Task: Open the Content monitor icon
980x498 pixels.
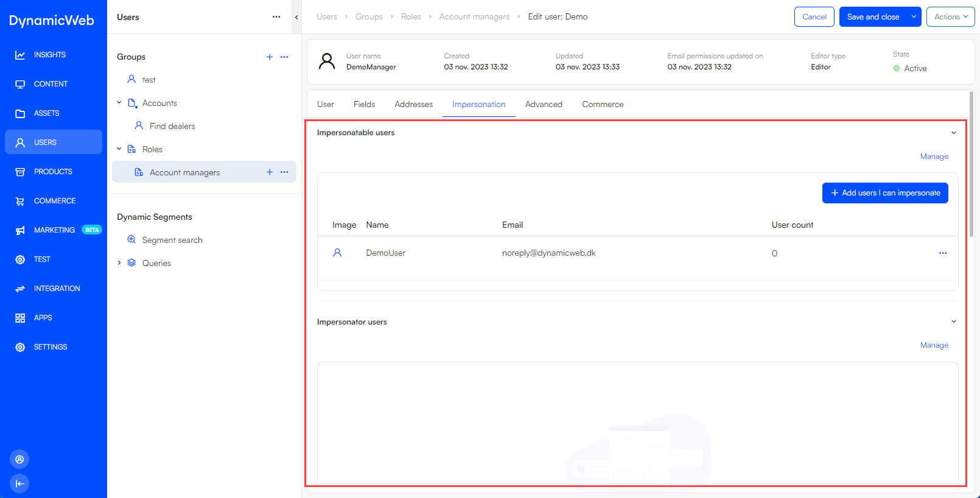Action: coord(20,84)
